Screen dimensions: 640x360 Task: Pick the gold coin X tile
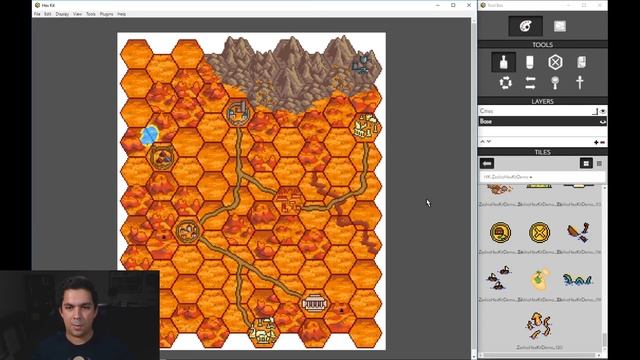click(539, 233)
